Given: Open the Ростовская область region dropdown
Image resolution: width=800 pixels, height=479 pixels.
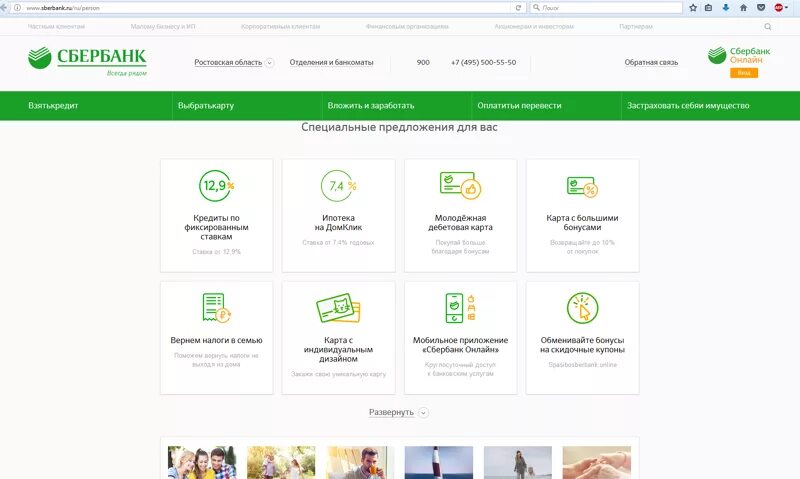Looking at the screenshot, I should 234,62.
